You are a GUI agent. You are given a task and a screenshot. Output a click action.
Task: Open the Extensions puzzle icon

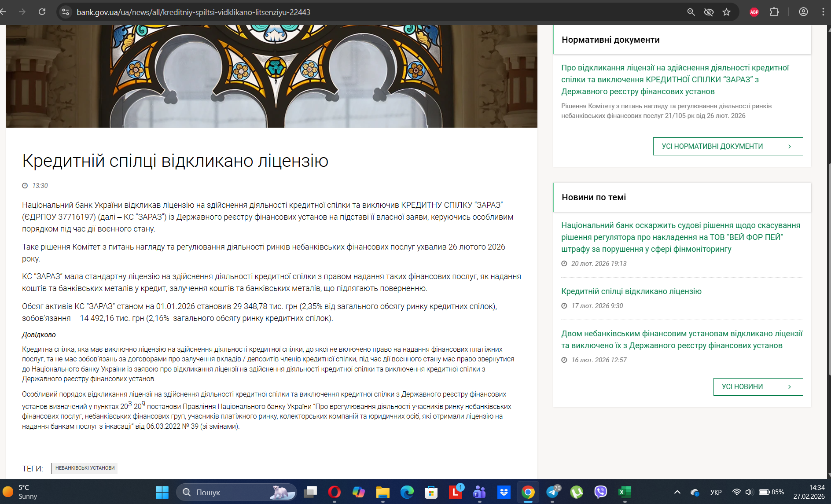click(x=774, y=12)
